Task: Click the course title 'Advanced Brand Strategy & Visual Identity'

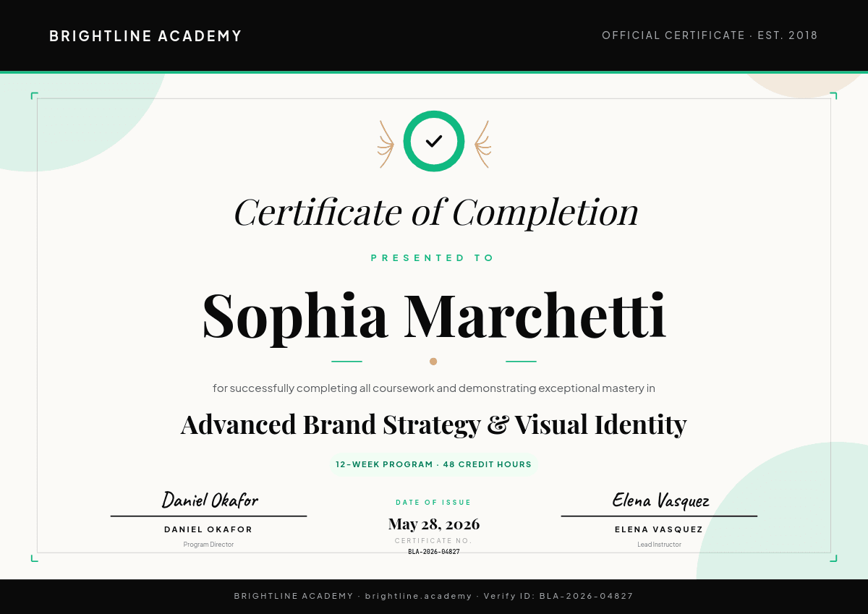Action: click(434, 425)
